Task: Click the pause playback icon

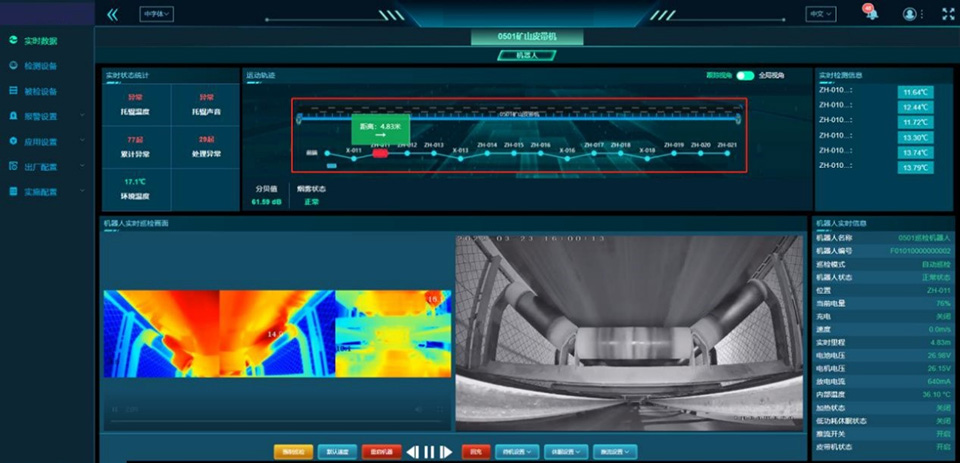Action: 429,452
